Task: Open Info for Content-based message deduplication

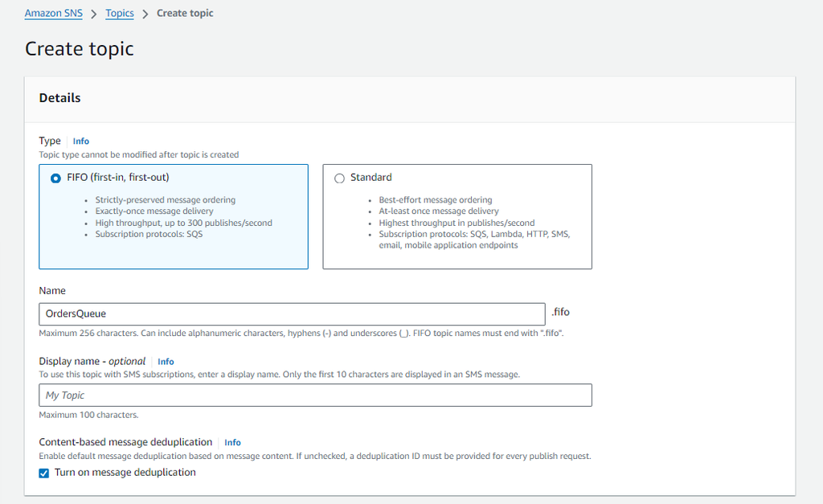Action: [x=232, y=442]
